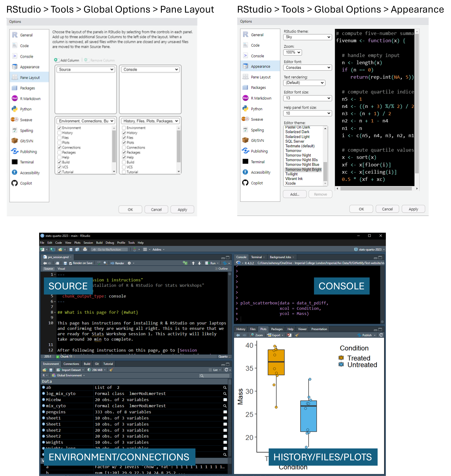
Task: Click the view icon for log_mix_cyto object
Action: 225,394
